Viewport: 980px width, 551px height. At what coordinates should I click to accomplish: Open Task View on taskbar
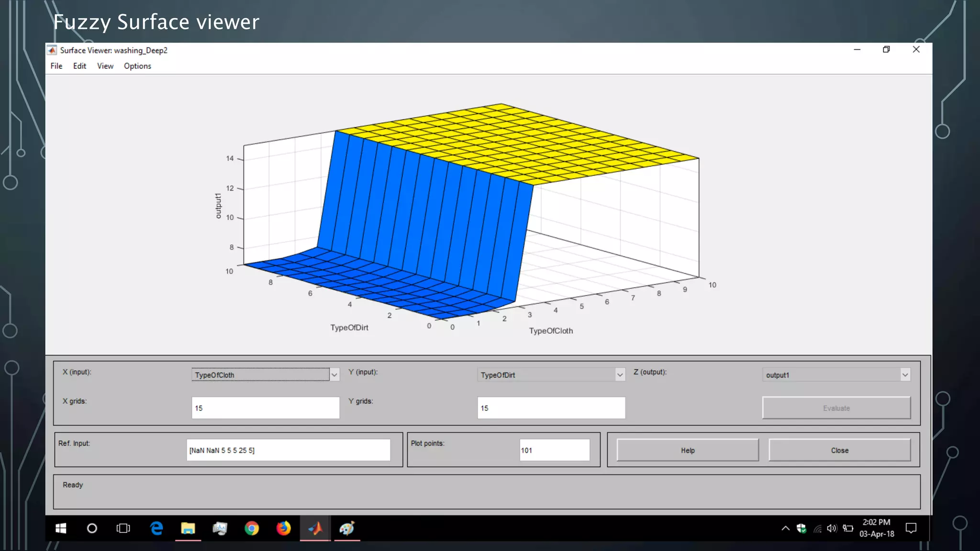[x=123, y=528]
